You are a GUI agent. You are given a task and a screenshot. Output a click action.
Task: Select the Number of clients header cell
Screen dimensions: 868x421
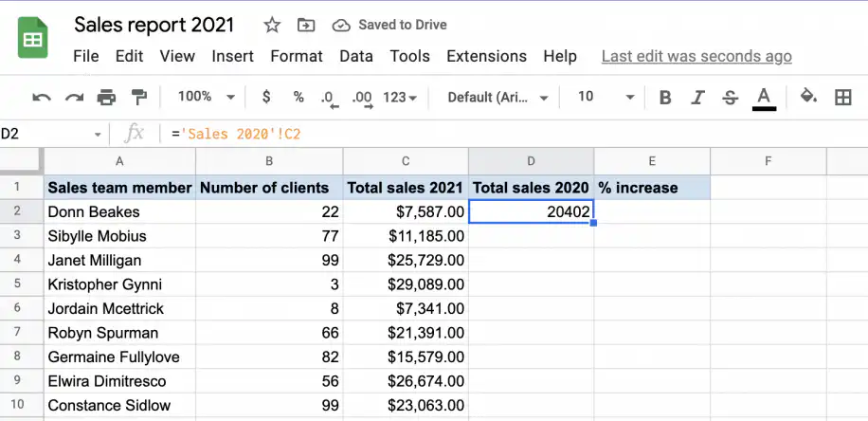269,188
